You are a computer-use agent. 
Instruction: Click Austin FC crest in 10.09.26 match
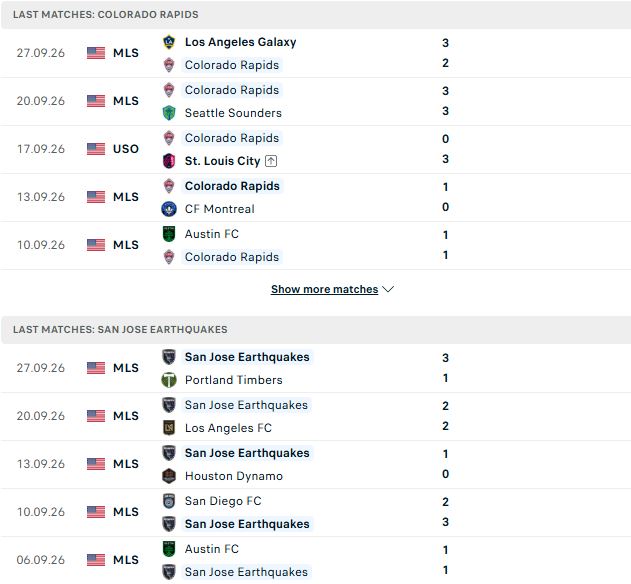pyautogui.click(x=169, y=234)
